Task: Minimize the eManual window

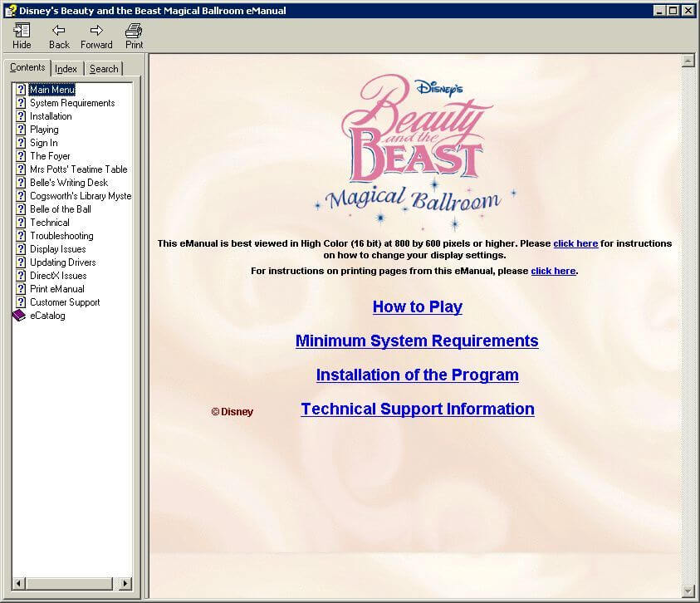Action: 659,10
